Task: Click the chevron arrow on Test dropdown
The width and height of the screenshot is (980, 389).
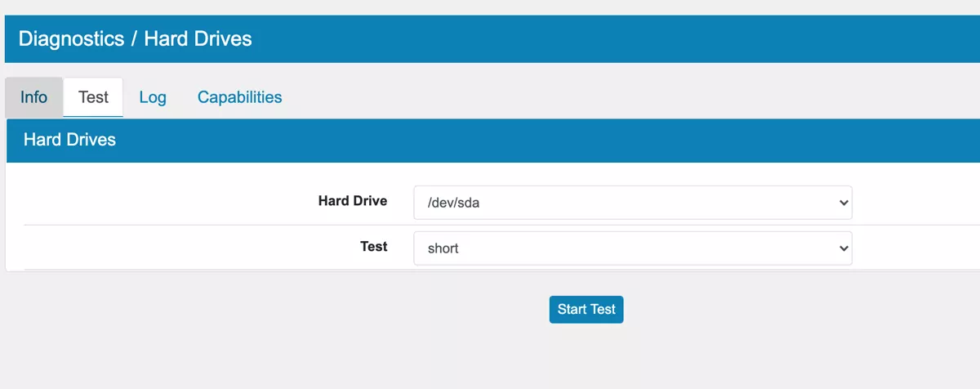Action: 844,248
